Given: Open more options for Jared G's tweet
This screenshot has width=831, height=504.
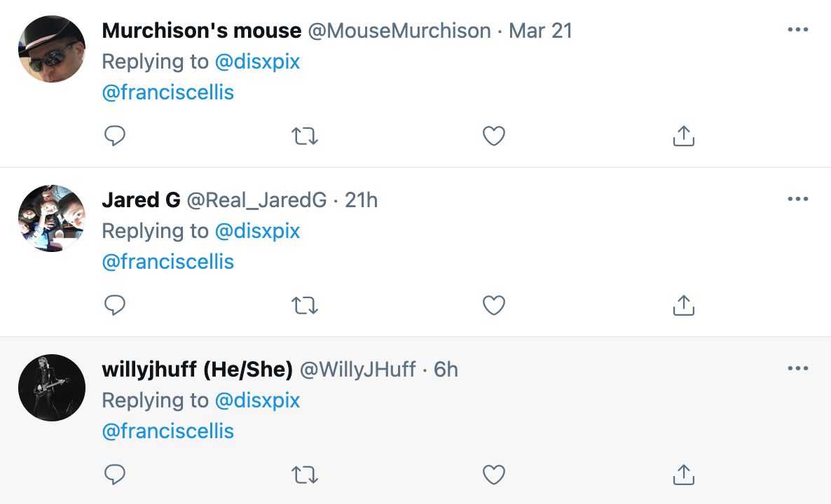Looking at the screenshot, I should 798,199.
